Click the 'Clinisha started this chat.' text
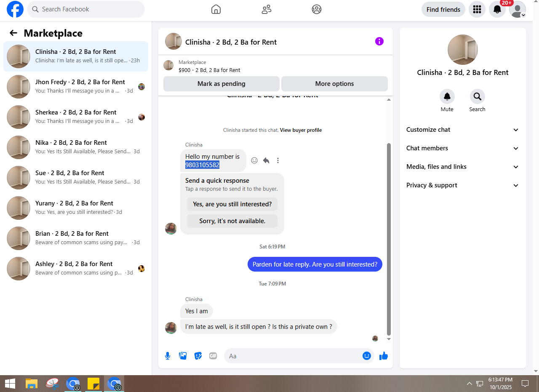The height and width of the screenshot is (392, 539). pyautogui.click(x=251, y=130)
